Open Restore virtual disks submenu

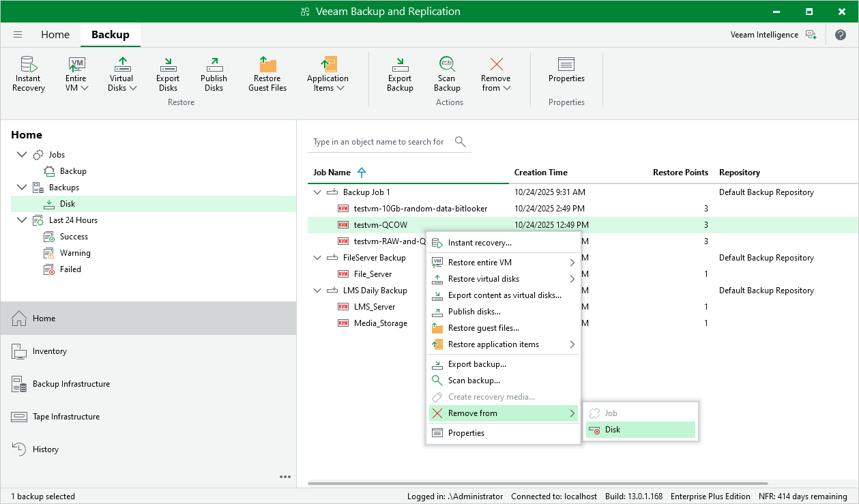pyautogui.click(x=504, y=279)
